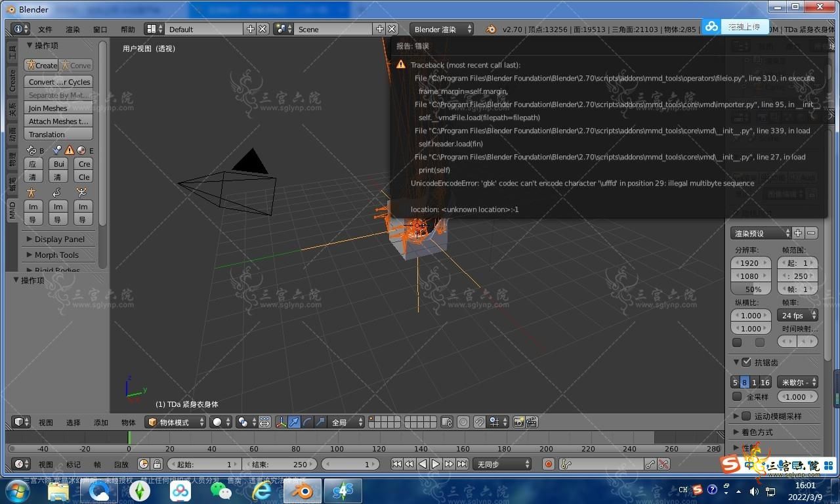Jump to the end frame
Screen dimensions: 840x504
462,464
